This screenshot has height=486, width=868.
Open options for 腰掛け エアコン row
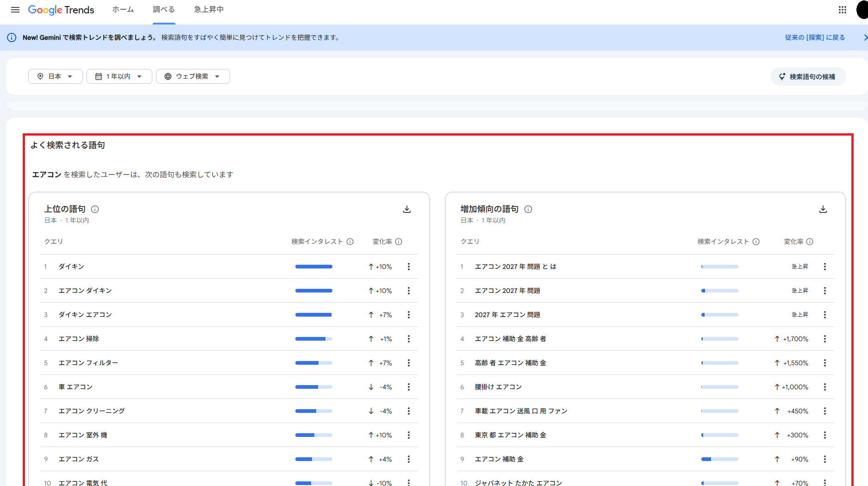point(825,387)
